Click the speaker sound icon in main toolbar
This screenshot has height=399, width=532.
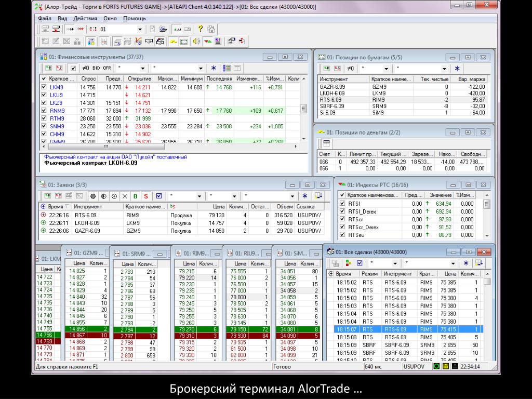[x=196, y=42]
